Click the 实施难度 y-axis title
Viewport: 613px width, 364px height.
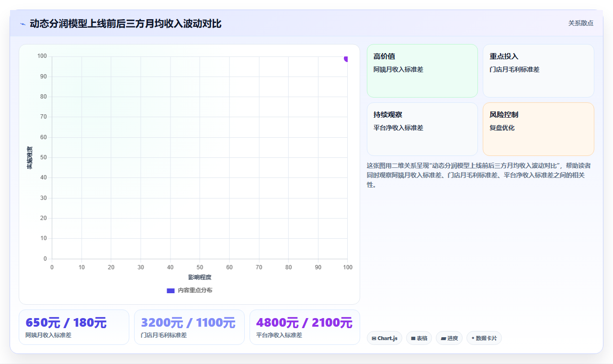(30, 157)
